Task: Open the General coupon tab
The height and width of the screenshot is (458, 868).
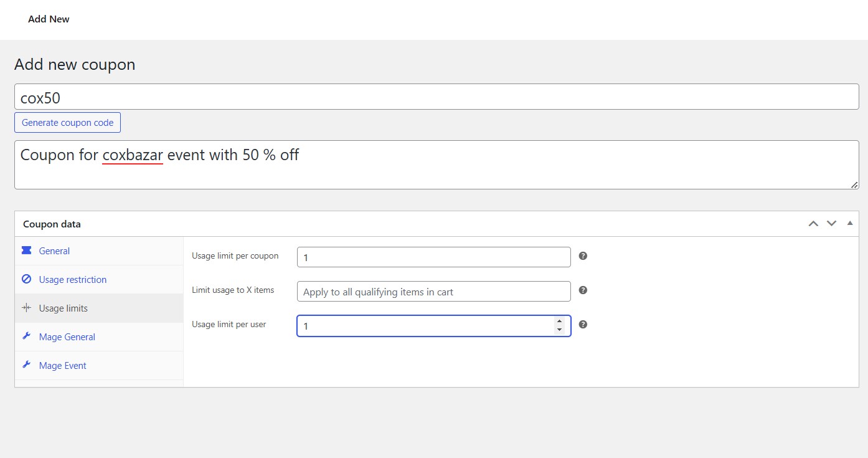Action: 99,251
